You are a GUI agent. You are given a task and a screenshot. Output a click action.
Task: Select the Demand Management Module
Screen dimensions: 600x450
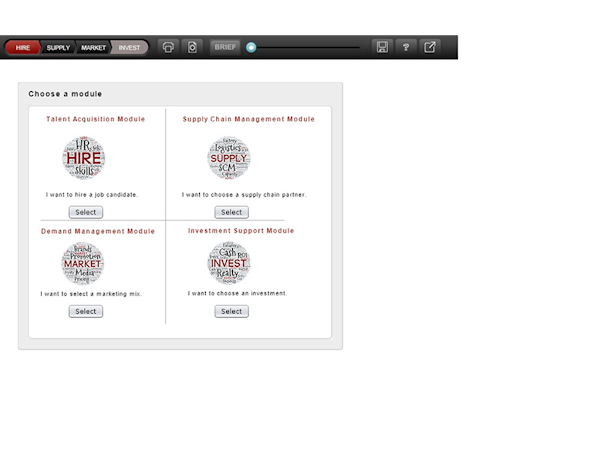pyautogui.click(x=86, y=311)
